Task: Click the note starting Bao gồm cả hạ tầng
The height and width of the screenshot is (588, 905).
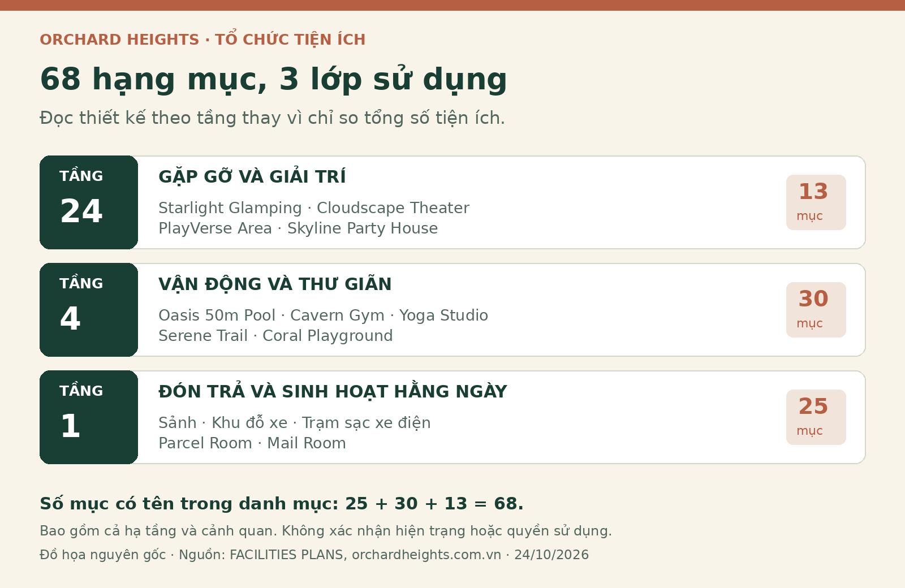Action: (x=326, y=531)
